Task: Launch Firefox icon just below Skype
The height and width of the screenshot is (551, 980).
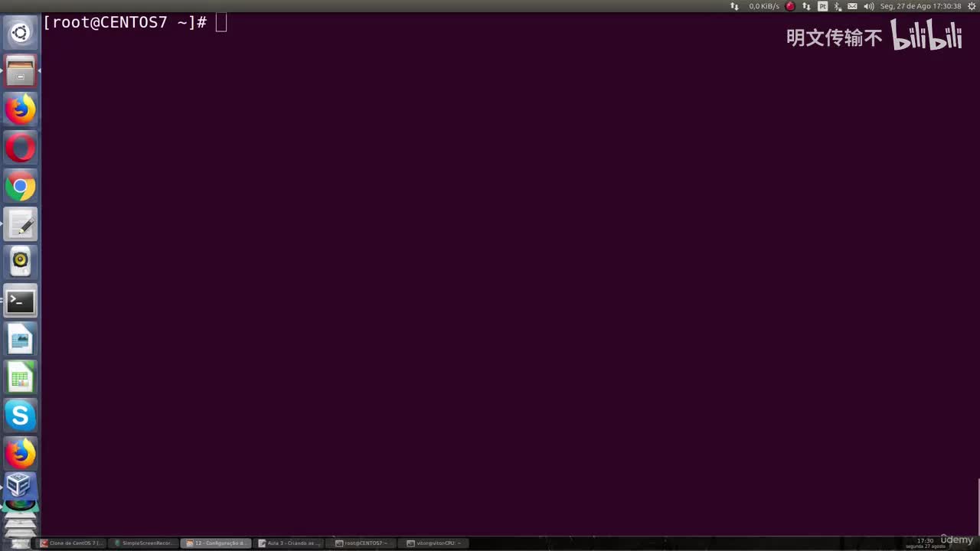Action: click(x=20, y=454)
